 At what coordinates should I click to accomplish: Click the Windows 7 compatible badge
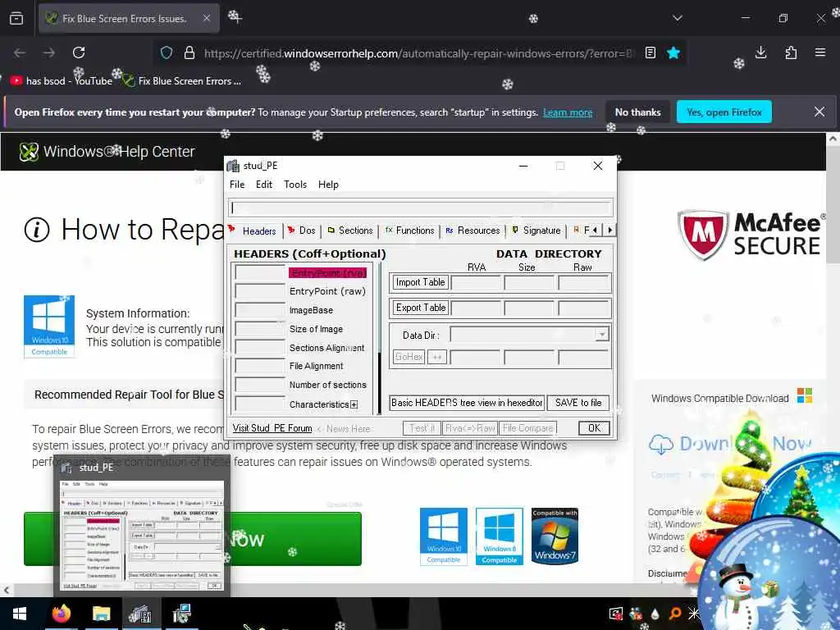click(555, 536)
